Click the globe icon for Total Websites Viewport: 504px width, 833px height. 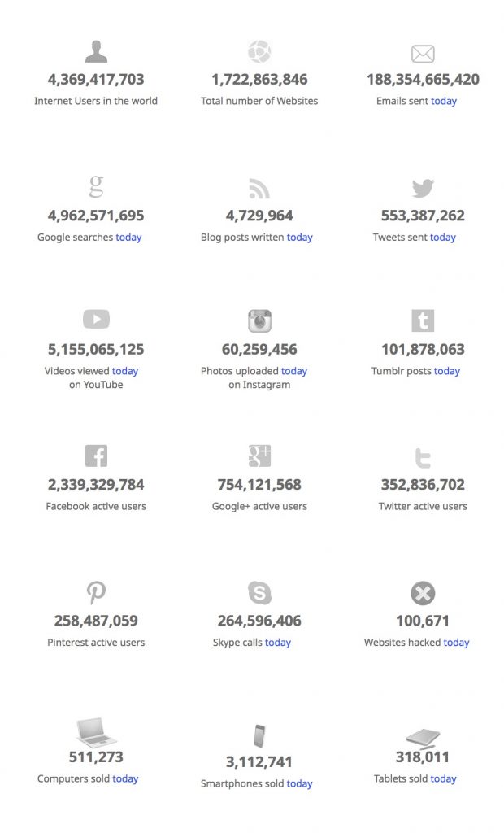259,51
